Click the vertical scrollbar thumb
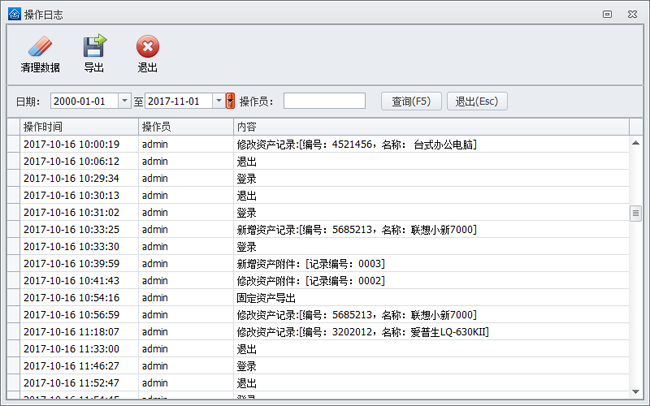 click(635, 213)
